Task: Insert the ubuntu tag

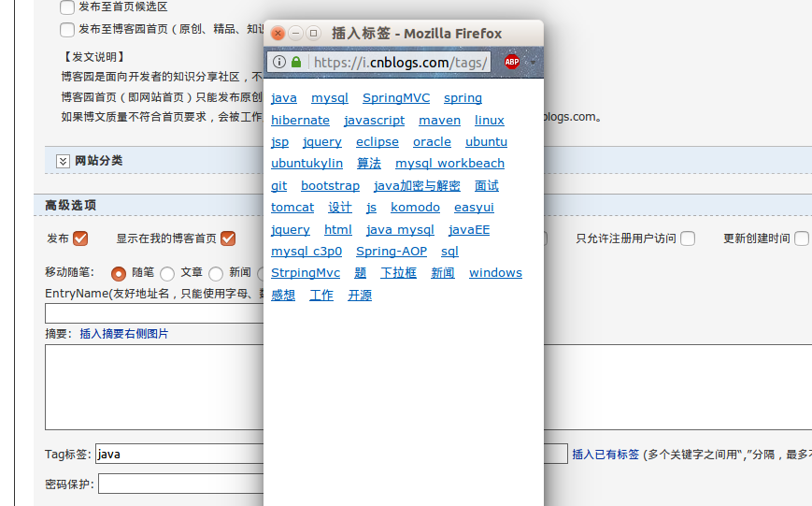Action: pyautogui.click(x=486, y=142)
